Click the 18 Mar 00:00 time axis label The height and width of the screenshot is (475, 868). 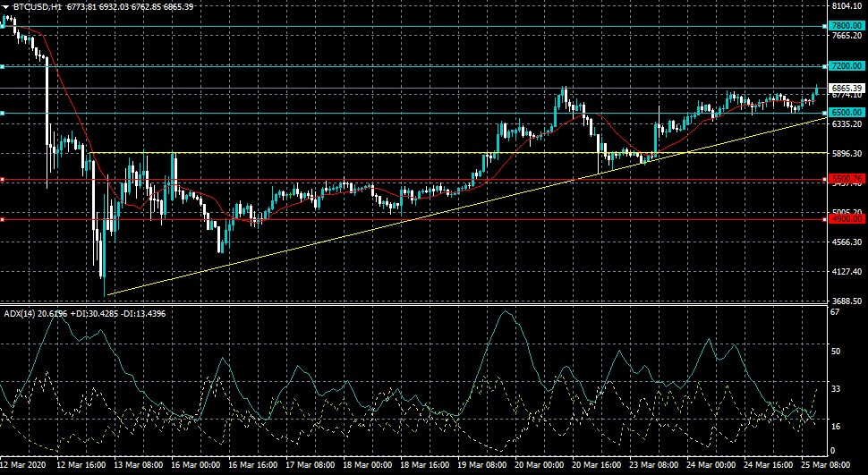tap(368, 465)
